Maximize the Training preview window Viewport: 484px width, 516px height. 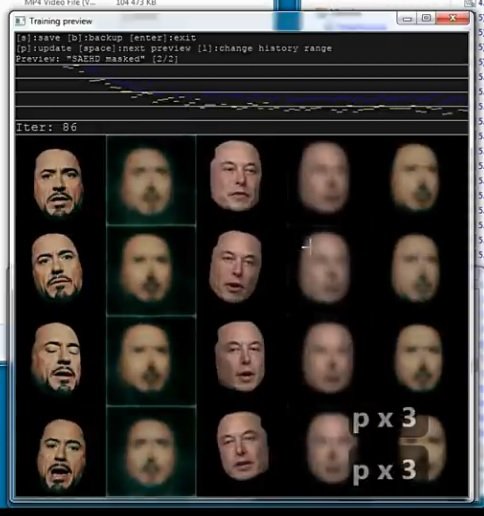pos(426,18)
